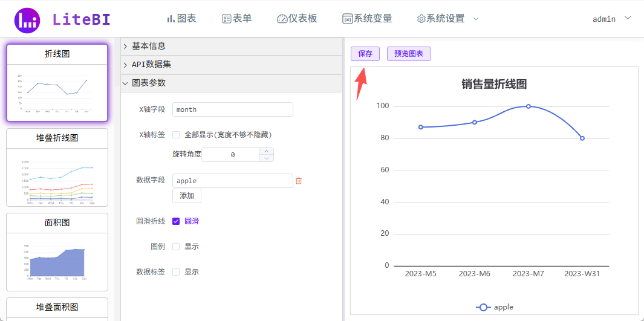Collapse the 图表参数 section
The height and width of the screenshot is (321, 644).
[x=125, y=83]
